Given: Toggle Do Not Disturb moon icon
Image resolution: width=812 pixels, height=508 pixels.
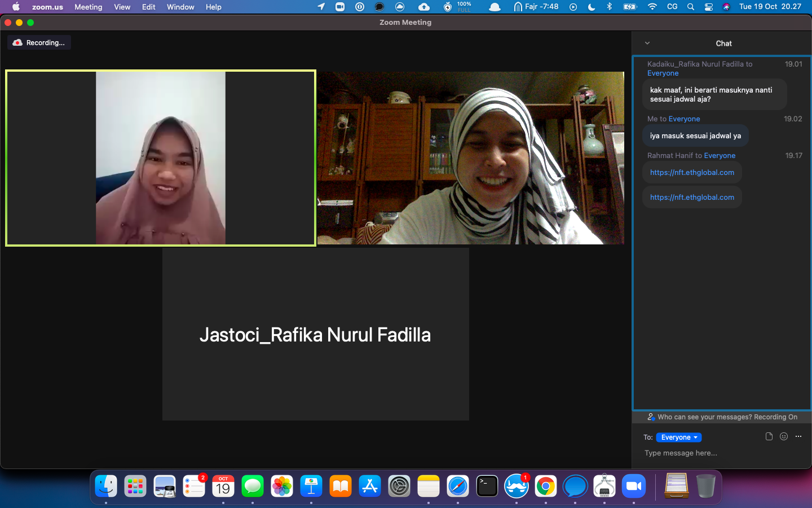Looking at the screenshot, I should pyautogui.click(x=591, y=7).
